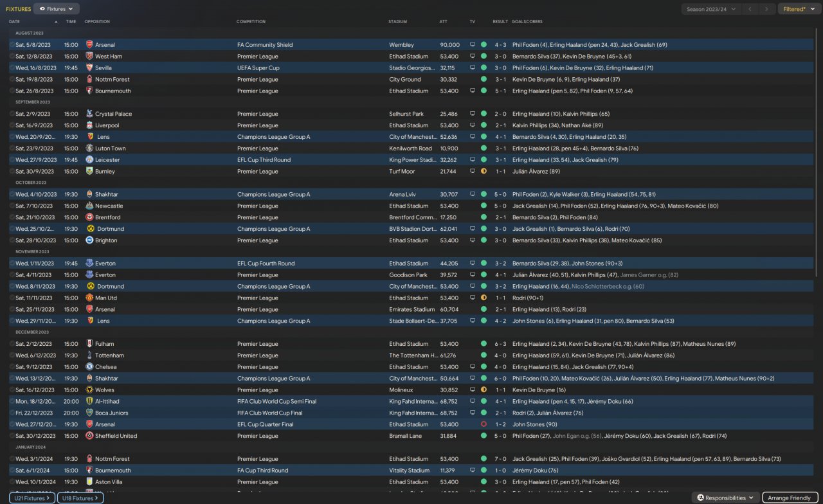The image size is (823, 504).
Task: Select the Liverpool club badge
Action: coord(89,125)
